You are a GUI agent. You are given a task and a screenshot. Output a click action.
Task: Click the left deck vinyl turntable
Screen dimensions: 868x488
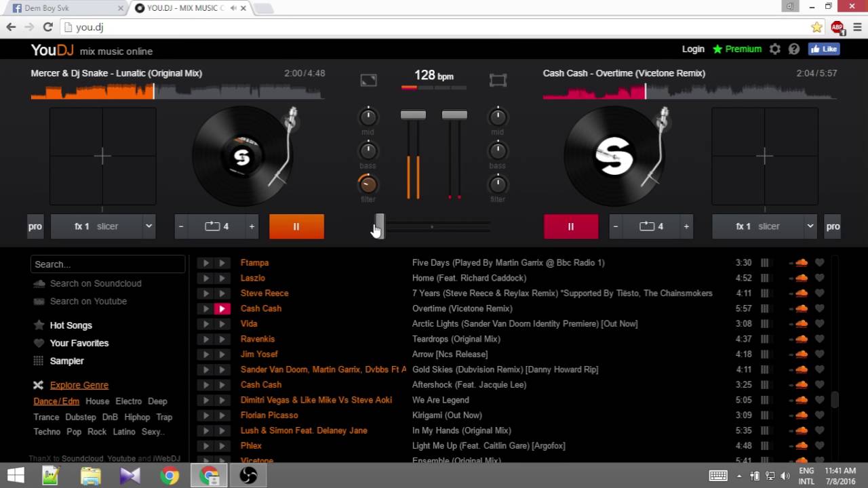click(242, 157)
